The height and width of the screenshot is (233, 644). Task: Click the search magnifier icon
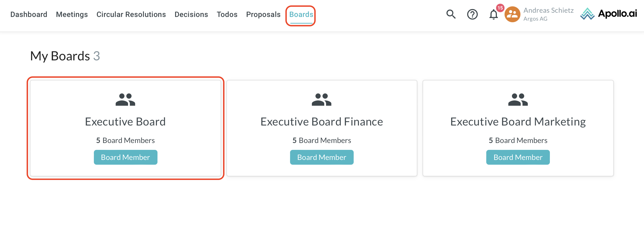pos(451,14)
